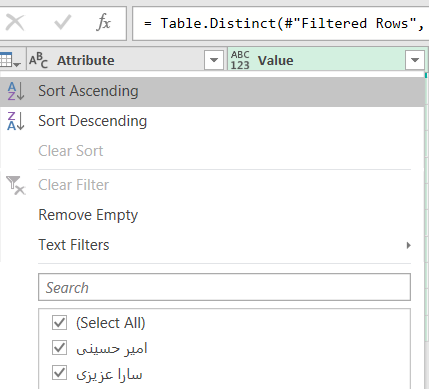Expand the Text Filters submenu arrow

408,245
